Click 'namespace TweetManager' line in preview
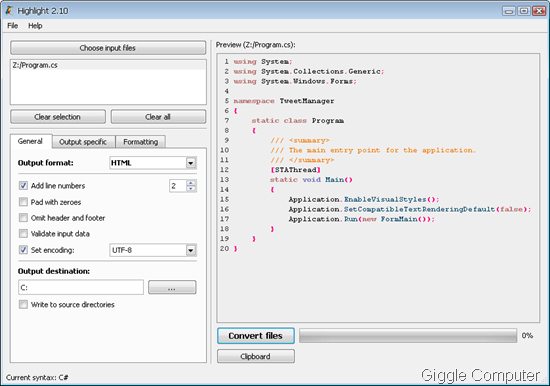 284,101
